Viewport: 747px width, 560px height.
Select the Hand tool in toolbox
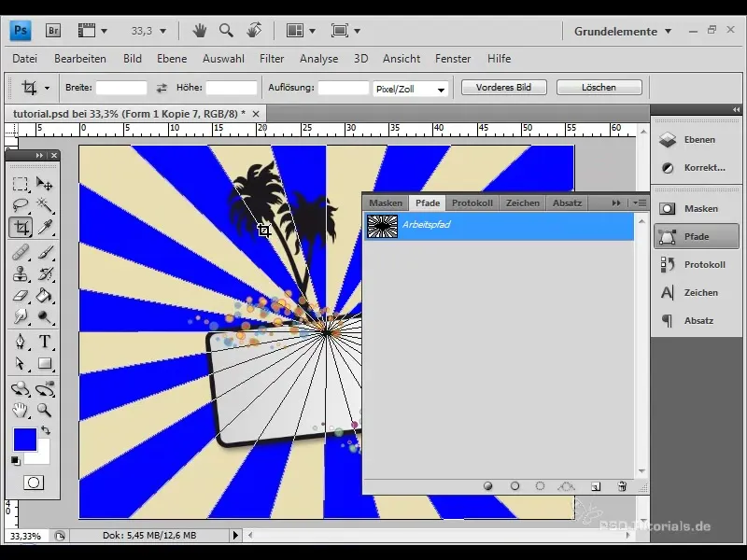(x=20, y=410)
